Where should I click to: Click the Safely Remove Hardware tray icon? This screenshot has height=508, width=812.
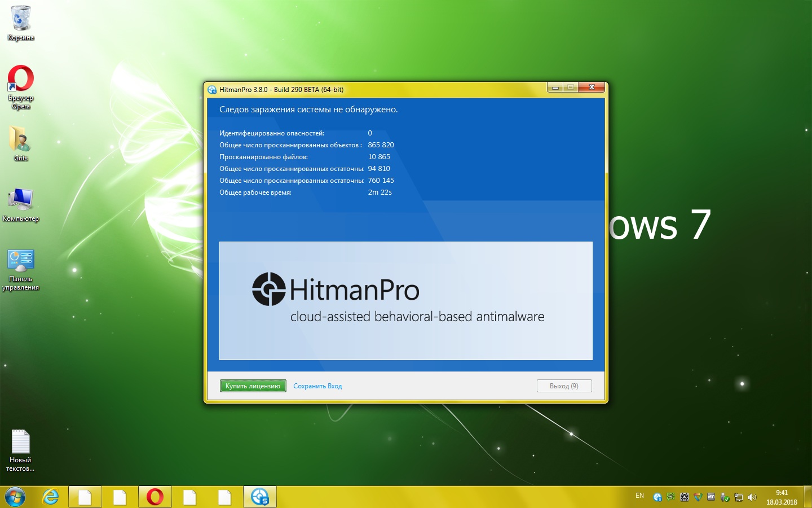(x=725, y=497)
